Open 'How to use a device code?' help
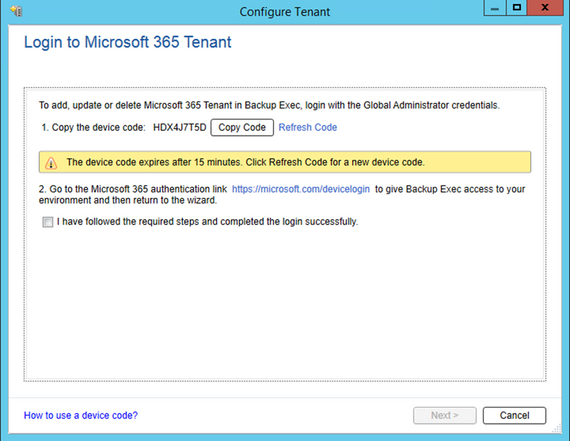 point(81,415)
